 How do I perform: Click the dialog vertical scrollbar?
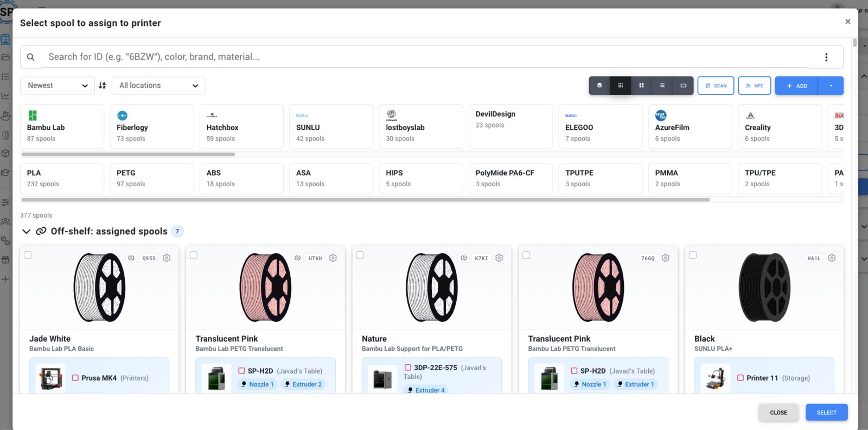pyautogui.click(x=855, y=43)
